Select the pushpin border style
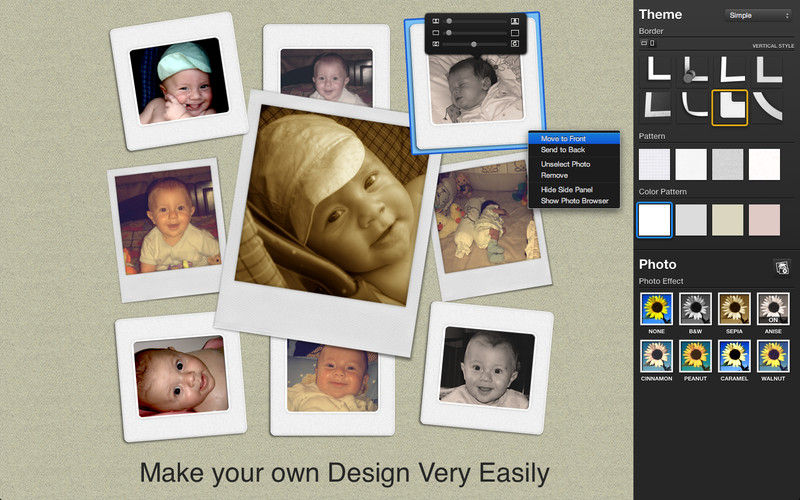This screenshot has height=500, width=800. 694,70
